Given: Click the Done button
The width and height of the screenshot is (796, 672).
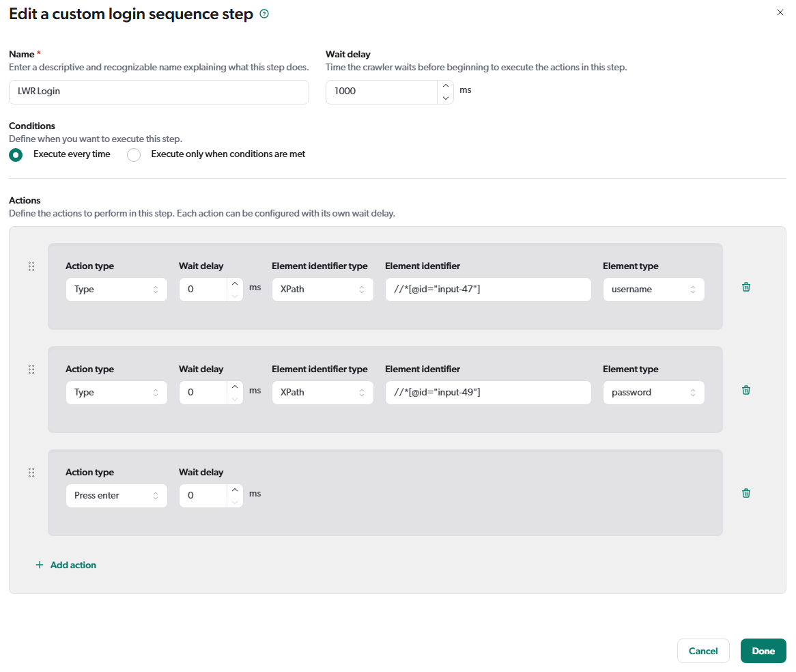Looking at the screenshot, I should pos(763,651).
